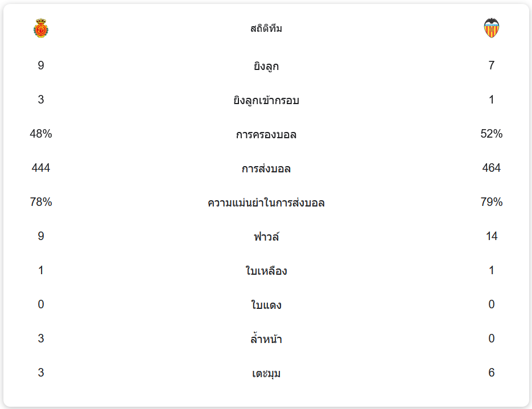Select the ยิงลูกเข้ากรอบ stat label
The image size is (532, 409).
tap(266, 101)
